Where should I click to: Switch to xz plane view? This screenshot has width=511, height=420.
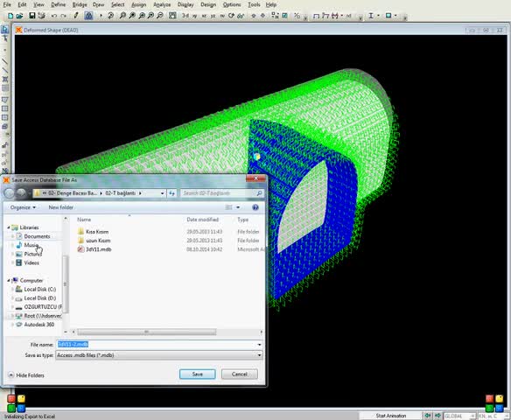tap(204, 16)
